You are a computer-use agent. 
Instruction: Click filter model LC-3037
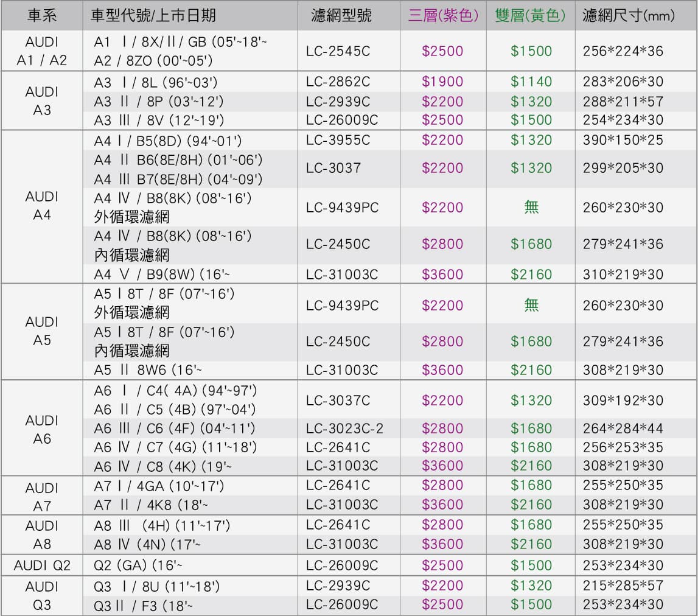click(x=333, y=168)
